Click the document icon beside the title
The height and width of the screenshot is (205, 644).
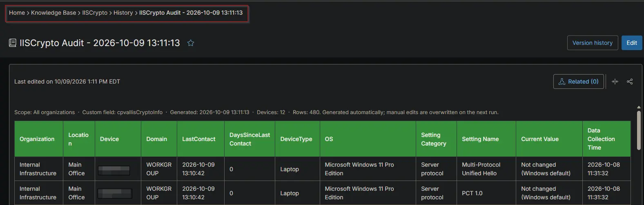[x=13, y=43]
